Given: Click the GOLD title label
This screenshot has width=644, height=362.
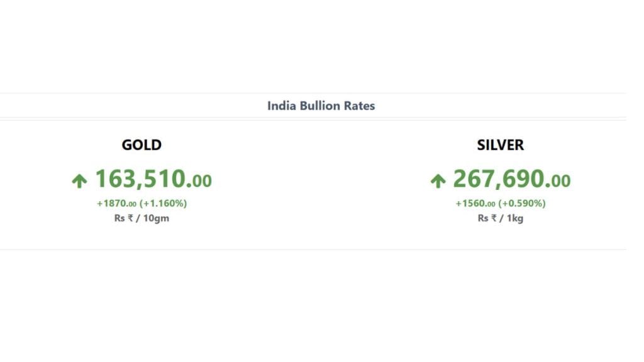Looking at the screenshot, I should click(x=142, y=145).
